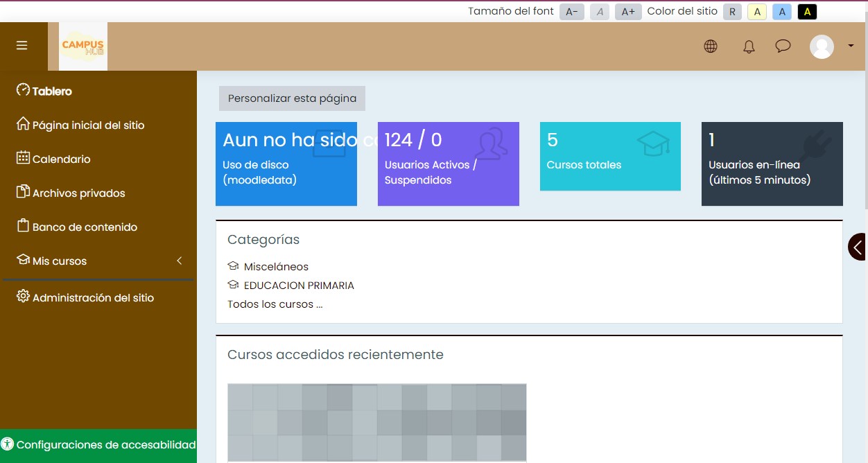Open the user menu dropdown arrow
Screen dimensions: 868x463
(851, 46)
